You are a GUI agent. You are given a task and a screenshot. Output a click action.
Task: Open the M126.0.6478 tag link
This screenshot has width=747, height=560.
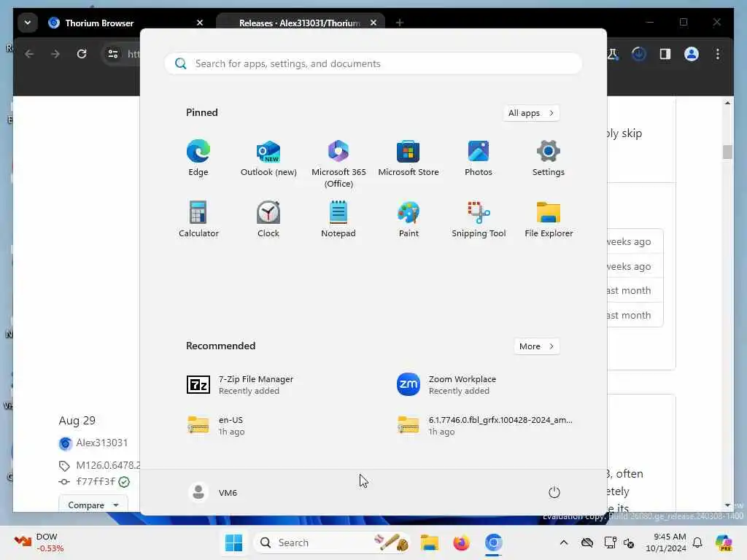[108, 465]
